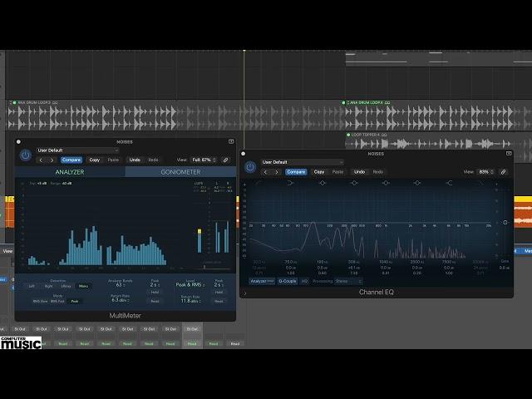This screenshot has height=399, width=532.
Task: Go to next preset in MultiMeter
Action: tap(52, 160)
